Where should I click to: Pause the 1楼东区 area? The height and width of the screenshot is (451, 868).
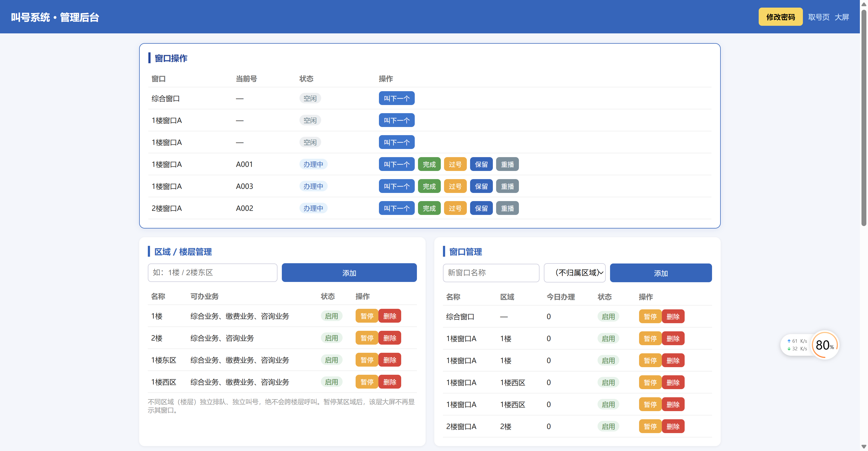pos(367,360)
